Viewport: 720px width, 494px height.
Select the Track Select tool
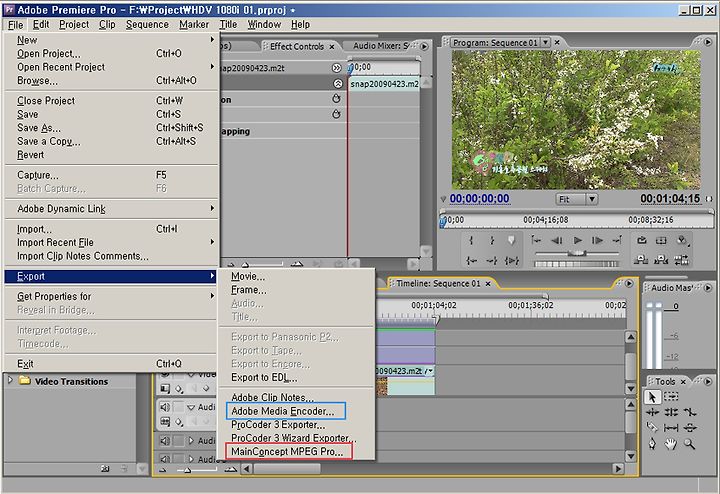671,396
